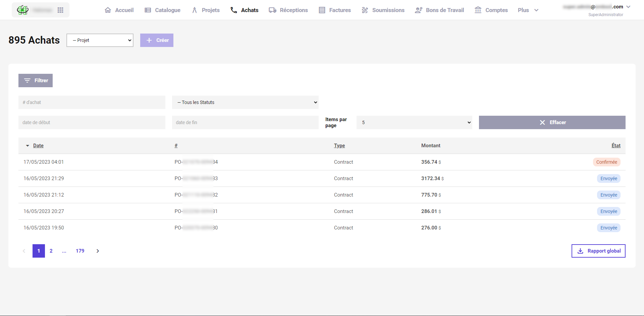Screen dimensions: 644x316
Task: Switch to the Achats section
Action: tap(245, 10)
